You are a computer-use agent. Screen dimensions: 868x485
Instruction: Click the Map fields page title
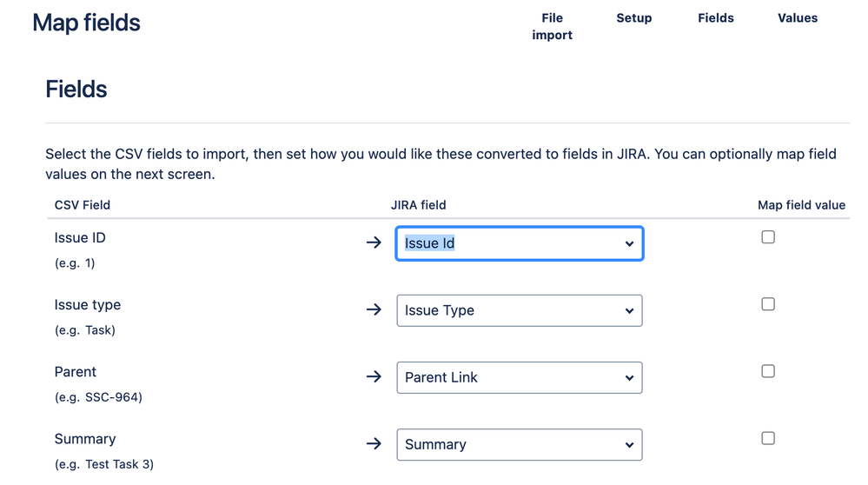86,23
